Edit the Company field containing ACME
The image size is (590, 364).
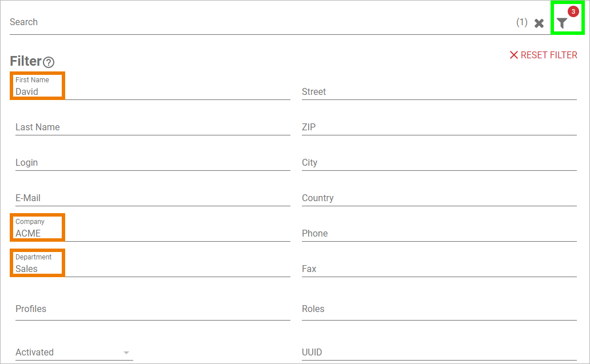tap(152, 233)
